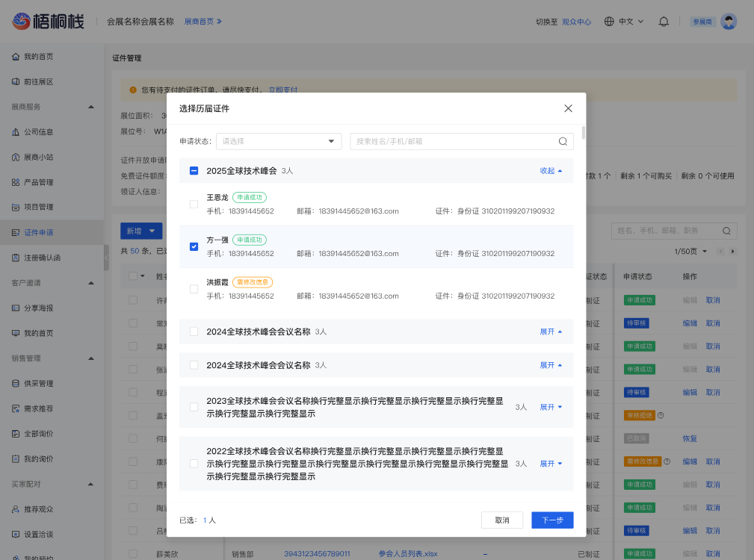The height and width of the screenshot is (560, 754).
Task: Click the dialog vertical scrollbar
Action: point(583,134)
